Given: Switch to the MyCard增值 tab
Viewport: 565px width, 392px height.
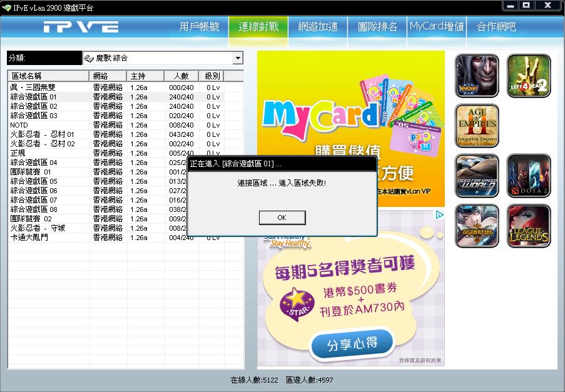Looking at the screenshot, I should pos(437,27).
